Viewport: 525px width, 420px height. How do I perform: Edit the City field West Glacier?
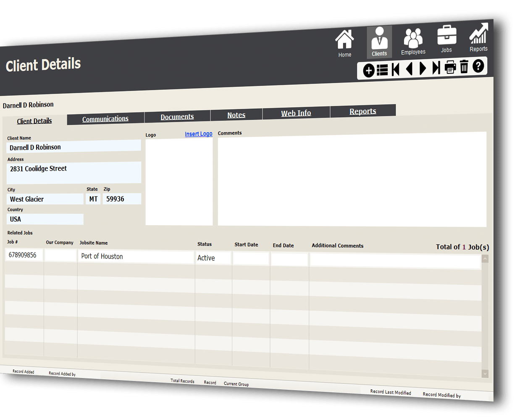click(45, 199)
